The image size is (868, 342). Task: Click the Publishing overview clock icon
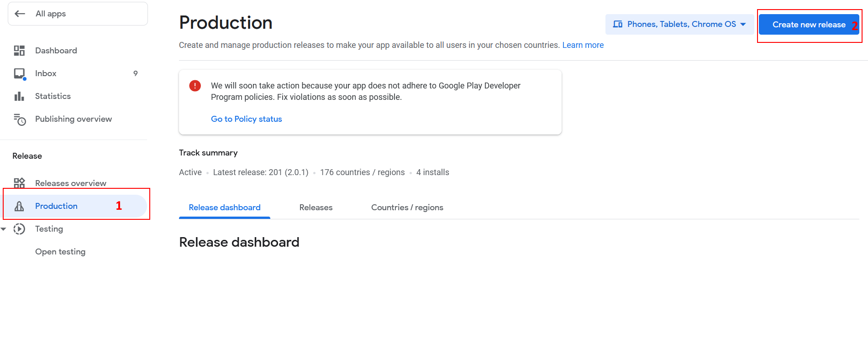point(20,119)
